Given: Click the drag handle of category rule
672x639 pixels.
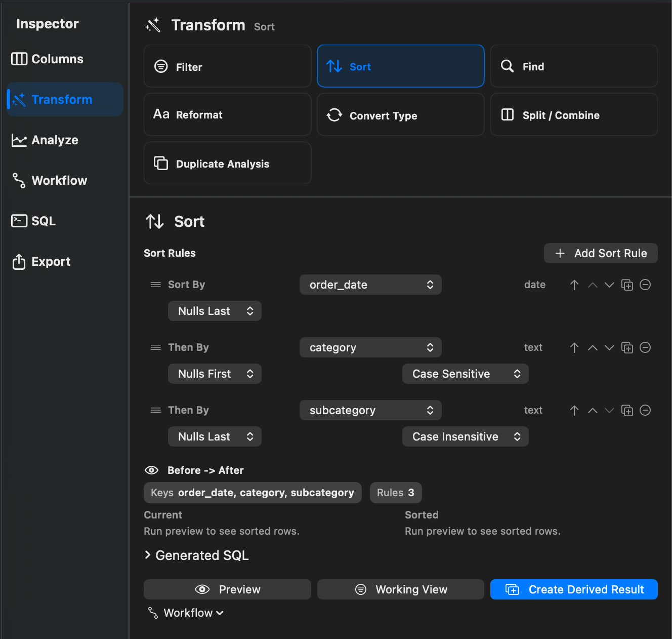Looking at the screenshot, I should [156, 347].
